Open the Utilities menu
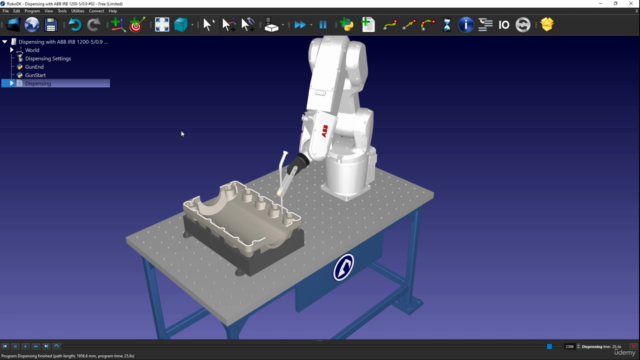 (x=78, y=11)
